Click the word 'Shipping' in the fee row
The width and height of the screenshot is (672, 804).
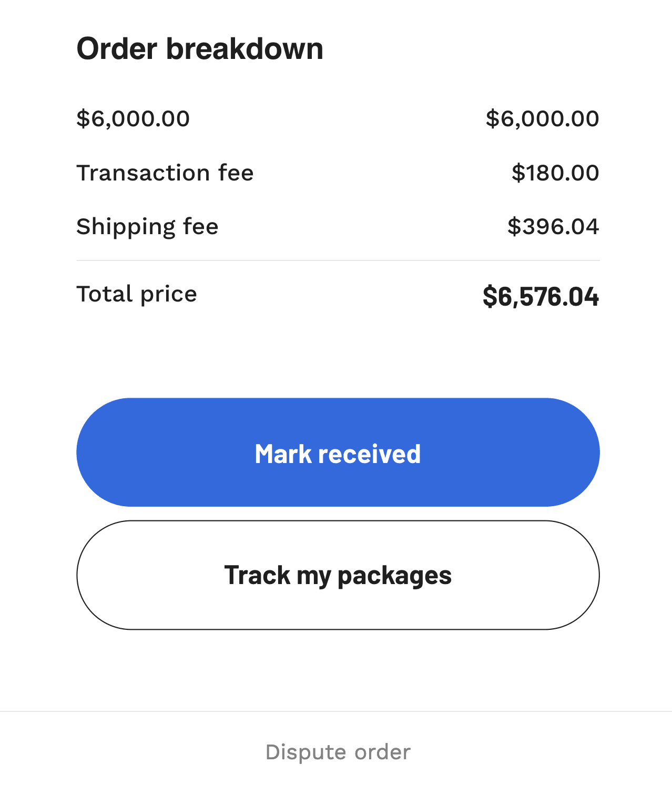coord(126,227)
